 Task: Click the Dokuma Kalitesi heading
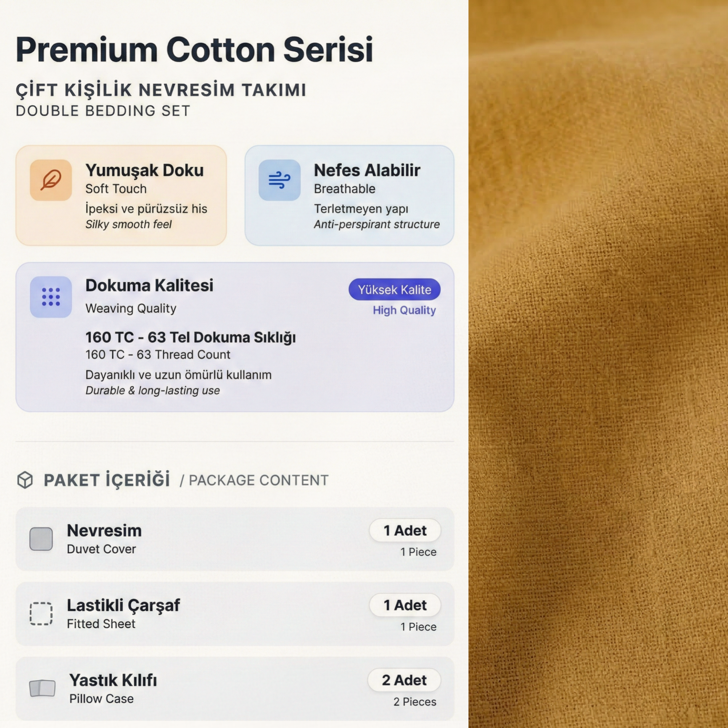pyautogui.click(x=149, y=286)
